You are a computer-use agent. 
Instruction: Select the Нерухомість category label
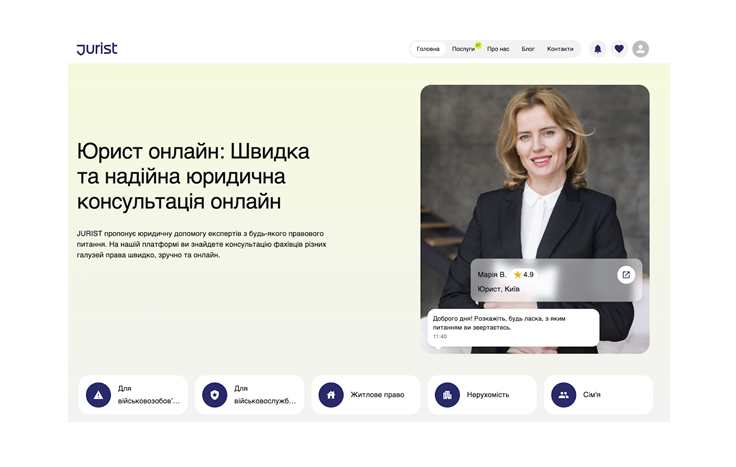(488, 395)
